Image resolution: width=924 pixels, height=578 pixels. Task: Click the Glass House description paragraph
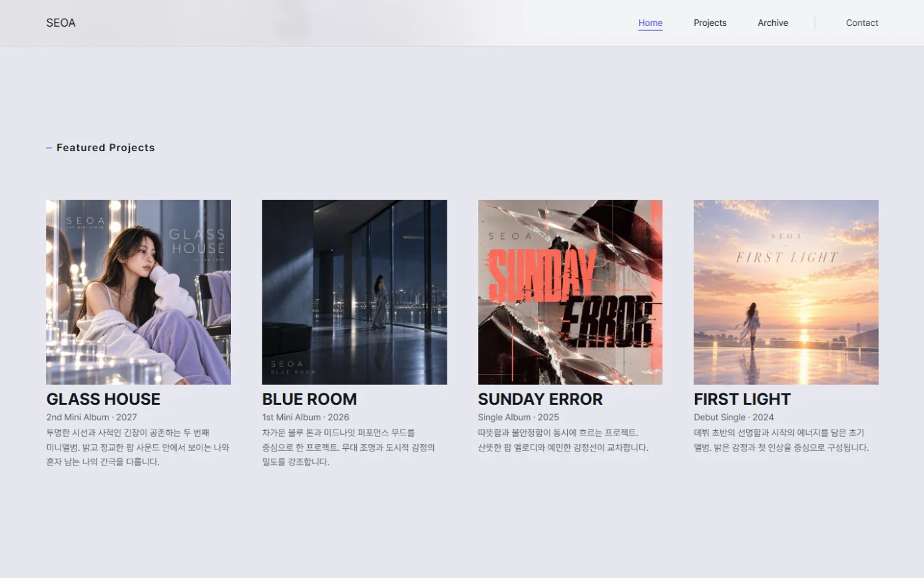point(138,447)
